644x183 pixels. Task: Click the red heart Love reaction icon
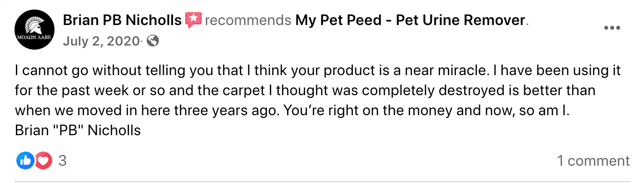pyautogui.click(x=43, y=161)
